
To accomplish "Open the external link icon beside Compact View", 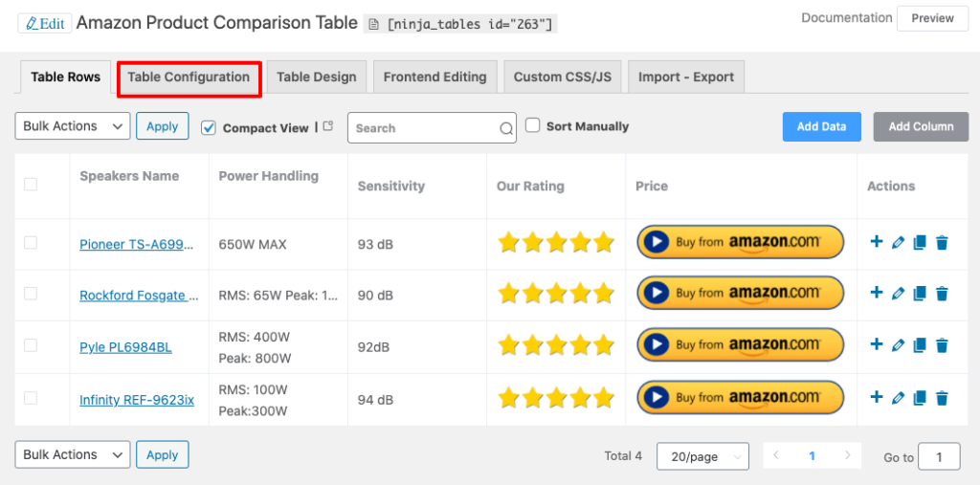I will point(328,126).
